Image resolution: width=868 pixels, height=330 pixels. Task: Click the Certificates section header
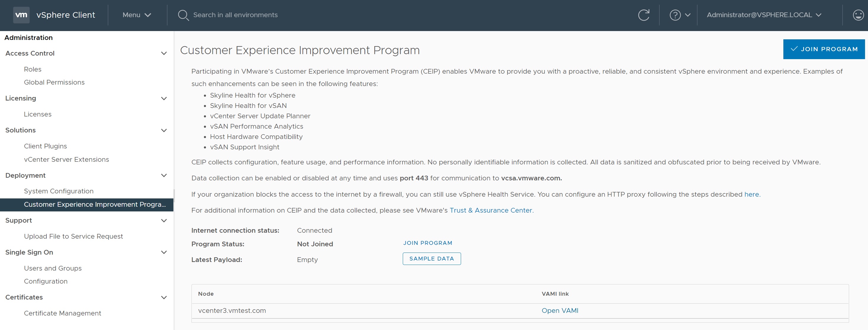tap(24, 297)
